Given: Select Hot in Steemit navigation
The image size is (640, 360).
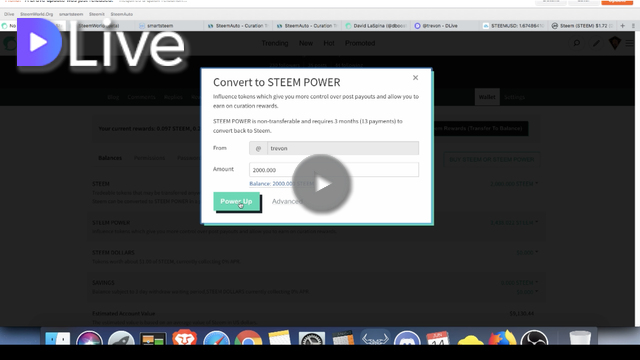Looking at the screenshot, I should pyautogui.click(x=329, y=43).
